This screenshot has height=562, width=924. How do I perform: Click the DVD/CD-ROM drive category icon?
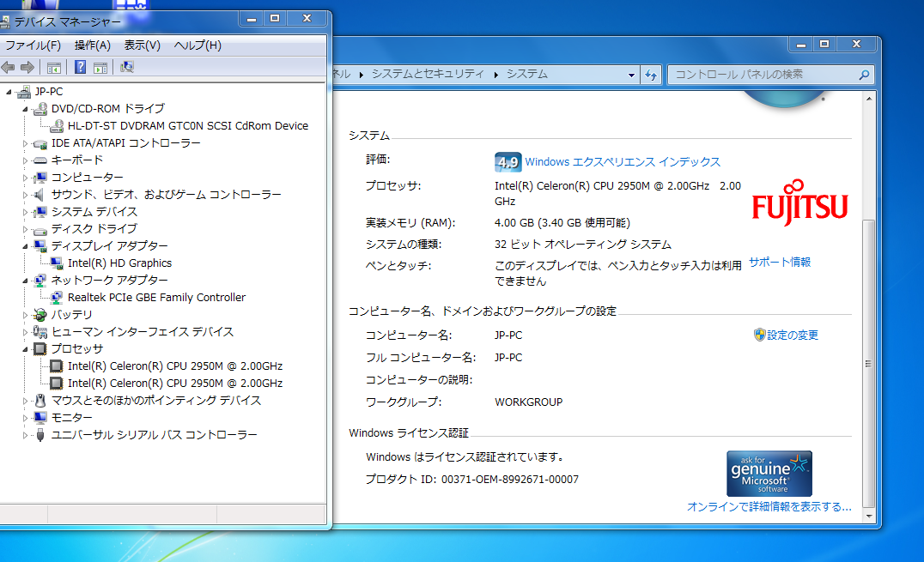coord(40,109)
